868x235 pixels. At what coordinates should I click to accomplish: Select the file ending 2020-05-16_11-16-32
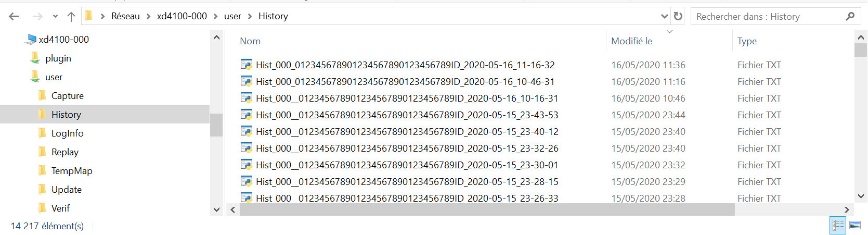pos(405,65)
